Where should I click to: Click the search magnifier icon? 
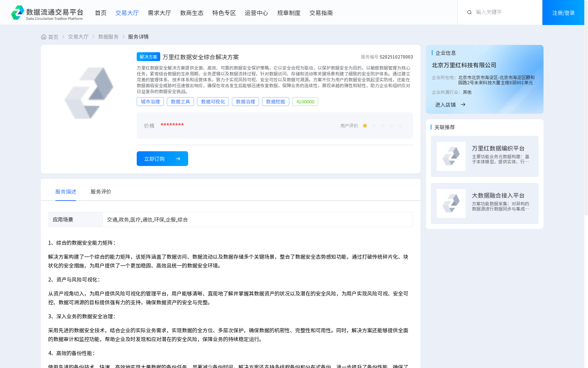tap(469, 13)
